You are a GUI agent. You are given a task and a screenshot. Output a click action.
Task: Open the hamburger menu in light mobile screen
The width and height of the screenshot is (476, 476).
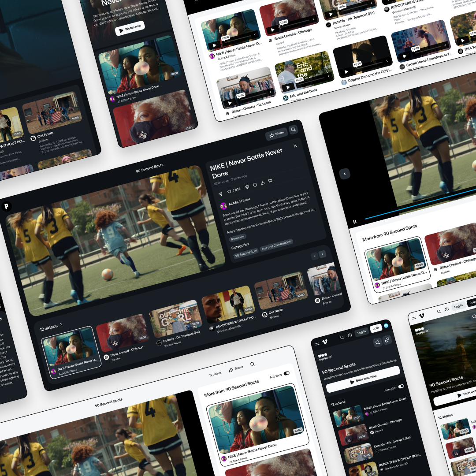[414, 318]
